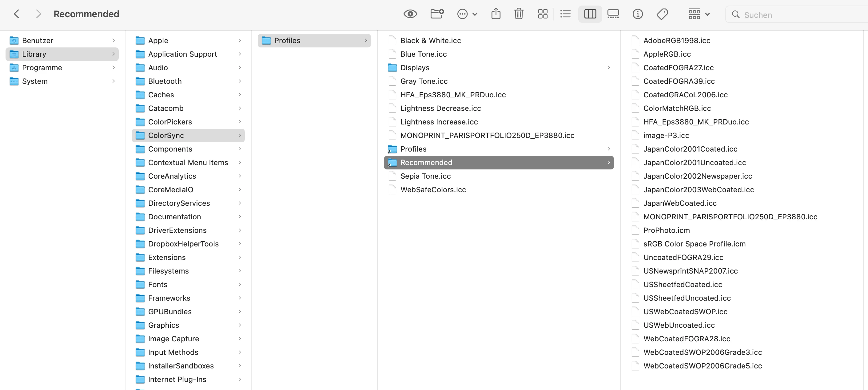Click the Trash delete icon
The height and width of the screenshot is (390, 868).
pos(519,14)
